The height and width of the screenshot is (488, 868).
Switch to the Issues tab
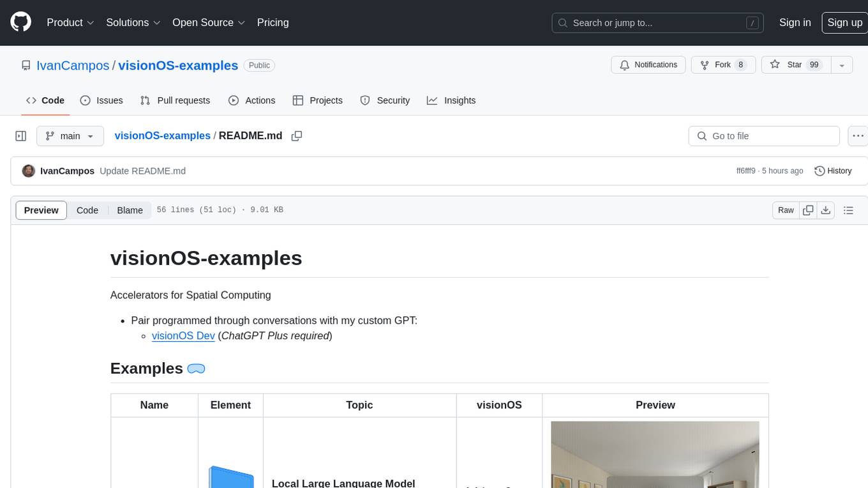101,100
